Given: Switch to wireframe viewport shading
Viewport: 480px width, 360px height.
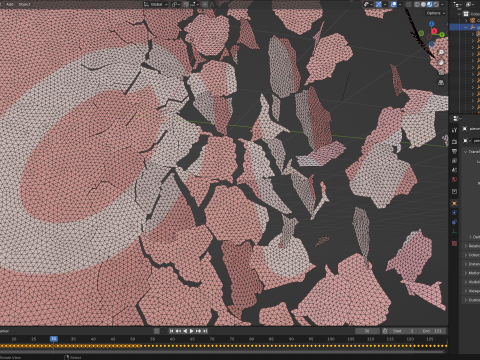Looking at the screenshot, I should click(417, 4).
